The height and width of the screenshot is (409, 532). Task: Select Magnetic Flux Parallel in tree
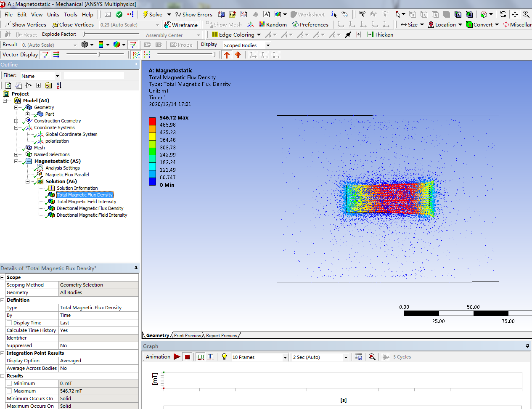(67, 175)
